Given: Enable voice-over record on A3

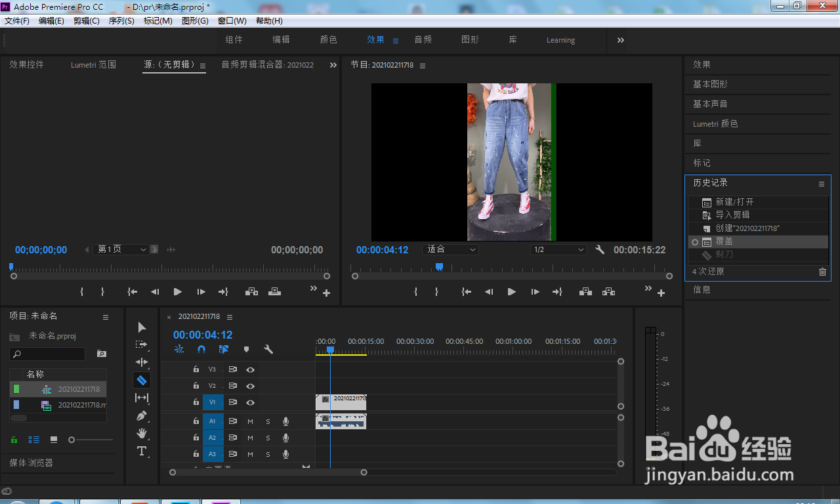Looking at the screenshot, I should 286,454.
